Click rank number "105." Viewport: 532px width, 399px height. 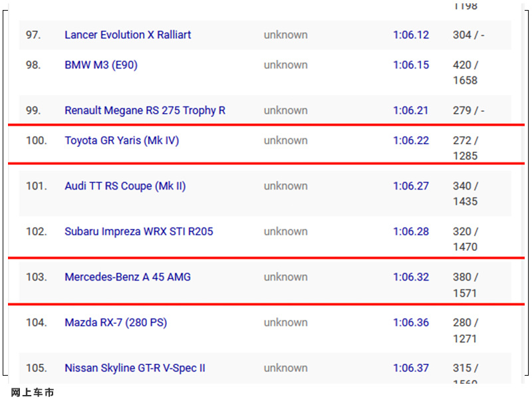pyautogui.click(x=37, y=368)
